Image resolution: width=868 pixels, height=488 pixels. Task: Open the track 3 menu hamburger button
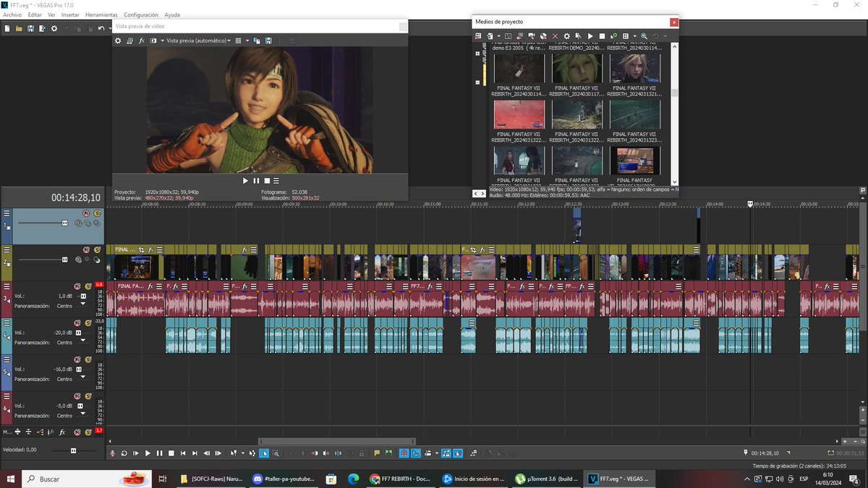7,286
